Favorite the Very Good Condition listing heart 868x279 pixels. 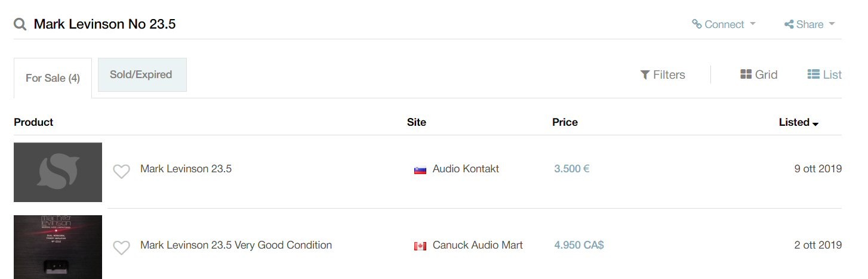[x=121, y=248]
